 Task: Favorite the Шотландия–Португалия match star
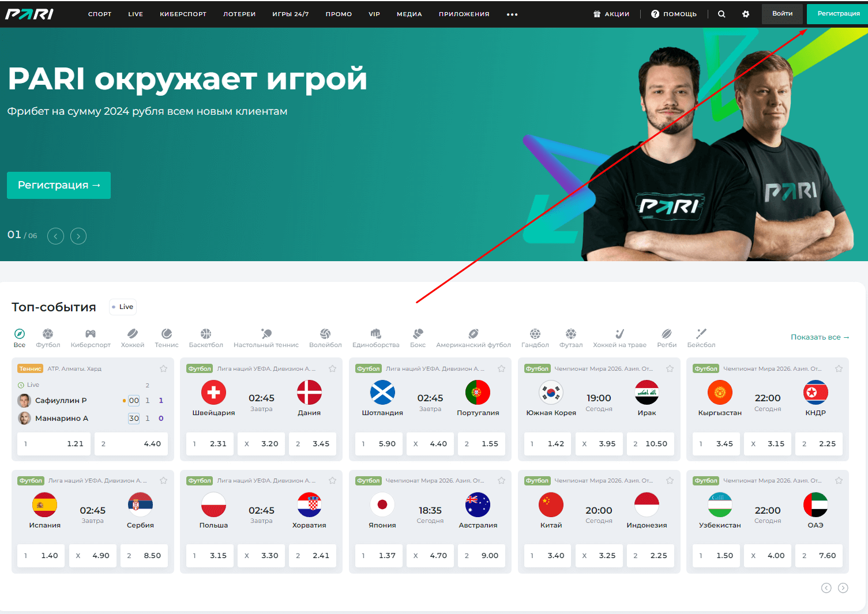(501, 368)
